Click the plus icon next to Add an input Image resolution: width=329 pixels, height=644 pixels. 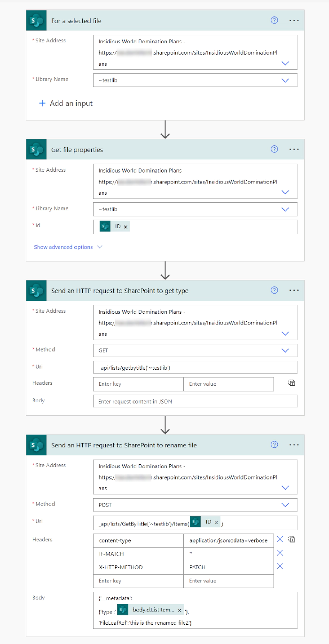(42, 103)
